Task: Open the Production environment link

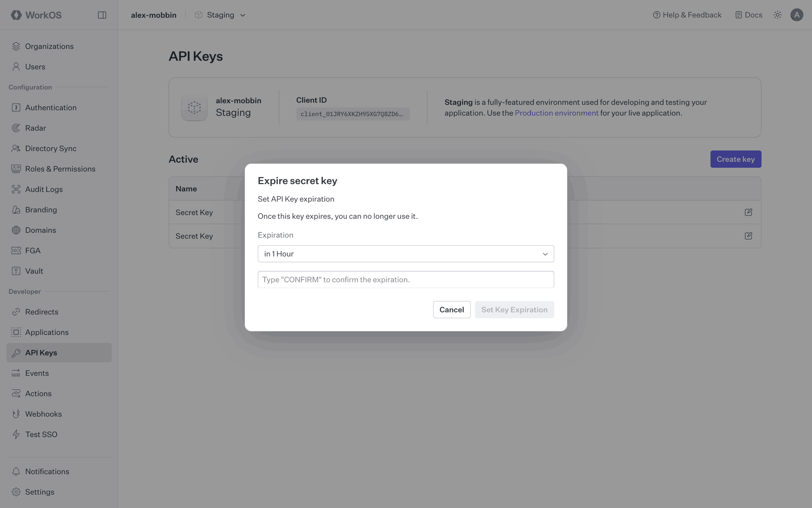Action: pos(556,113)
